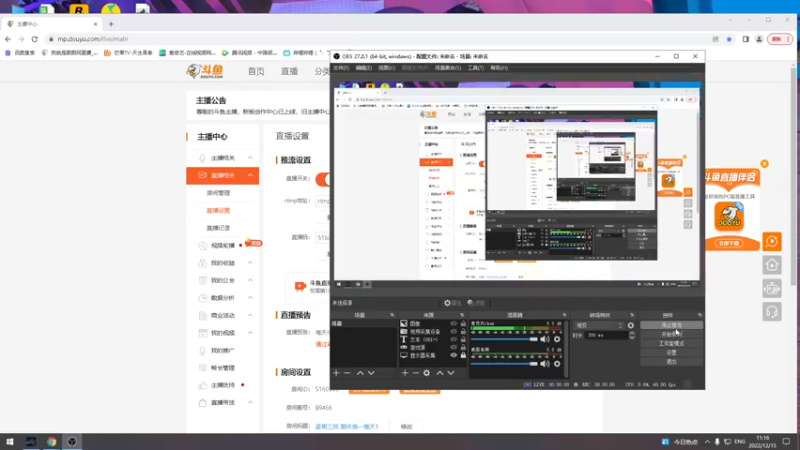Move source up in sources panel
Screen dimensions: 800x450
tap(440, 373)
